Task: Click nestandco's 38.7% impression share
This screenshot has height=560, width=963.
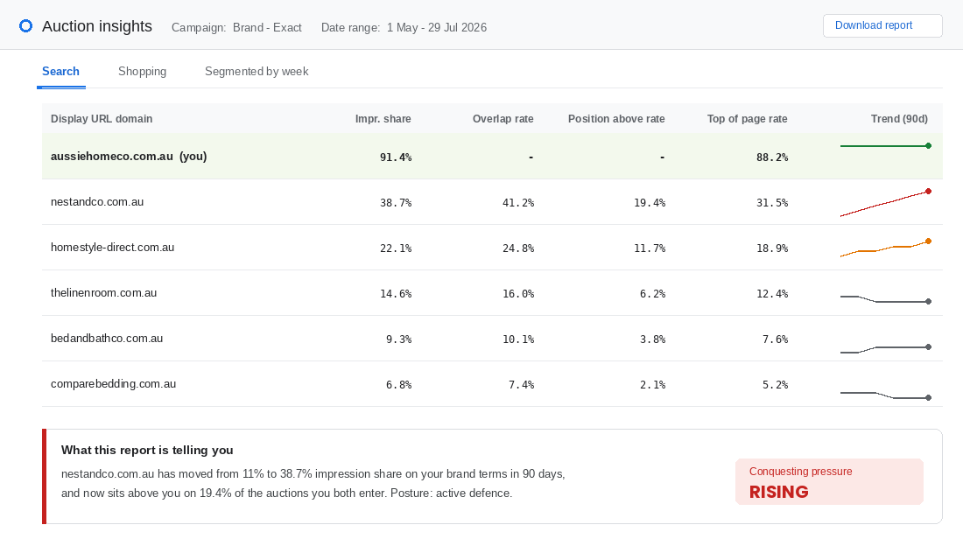Action: (396, 203)
